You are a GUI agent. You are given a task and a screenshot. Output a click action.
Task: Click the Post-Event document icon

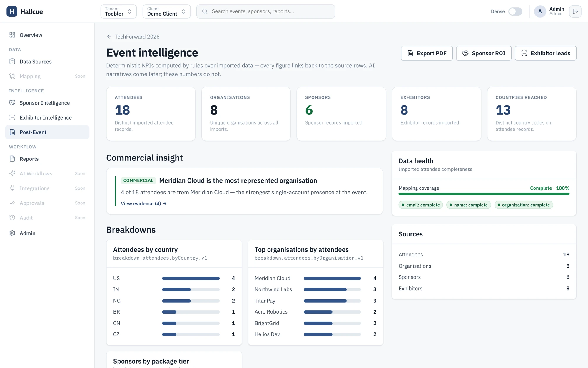pyautogui.click(x=12, y=132)
